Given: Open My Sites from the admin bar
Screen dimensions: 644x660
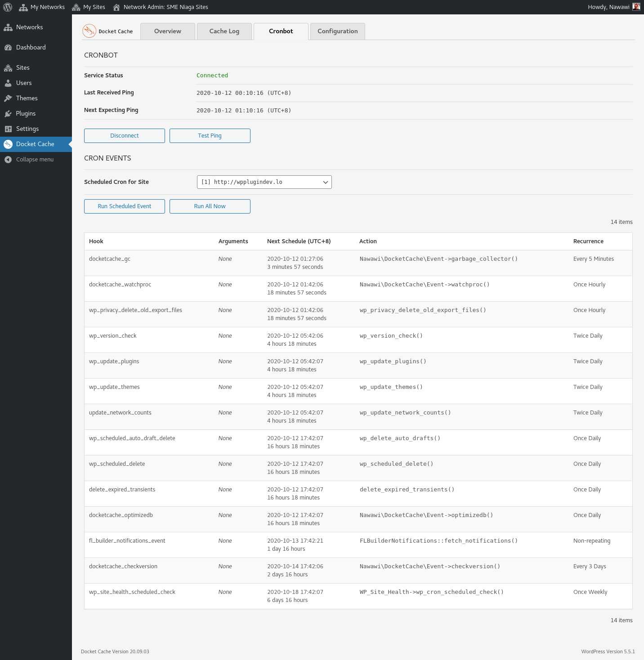Looking at the screenshot, I should click(x=89, y=7).
